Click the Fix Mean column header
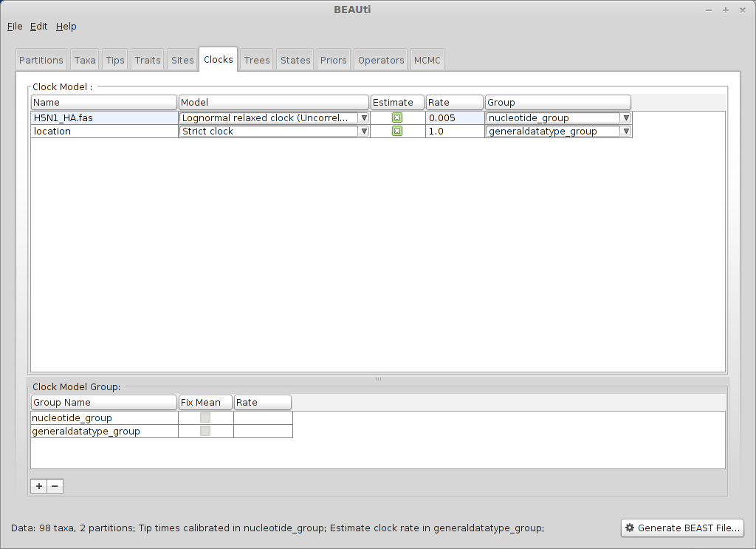This screenshot has height=549, width=756. coord(205,403)
